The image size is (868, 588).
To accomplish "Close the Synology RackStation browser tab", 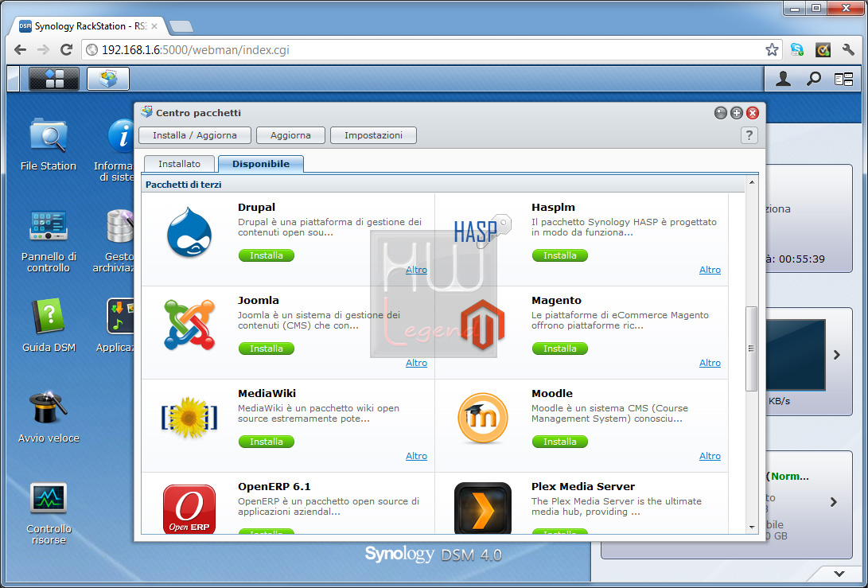I will point(154,26).
